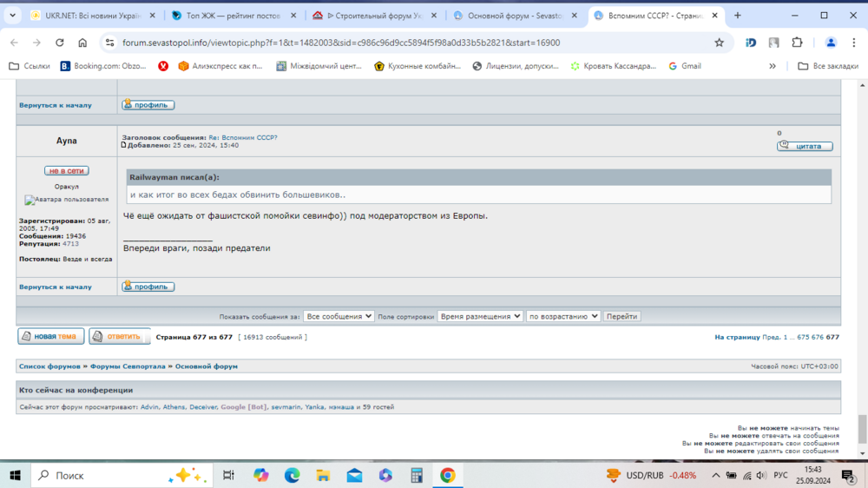Open user sevmarin's profile link
The image size is (868, 488).
coord(286,406)
